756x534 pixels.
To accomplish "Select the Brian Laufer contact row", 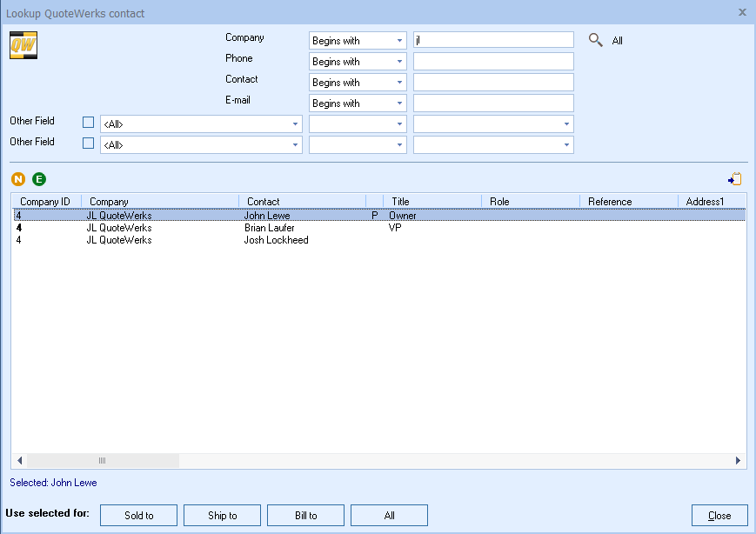I will (x=379, y=228).
